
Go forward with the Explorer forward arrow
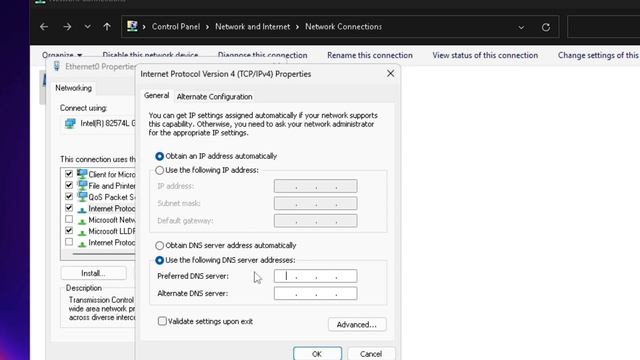tap(67, 27)
